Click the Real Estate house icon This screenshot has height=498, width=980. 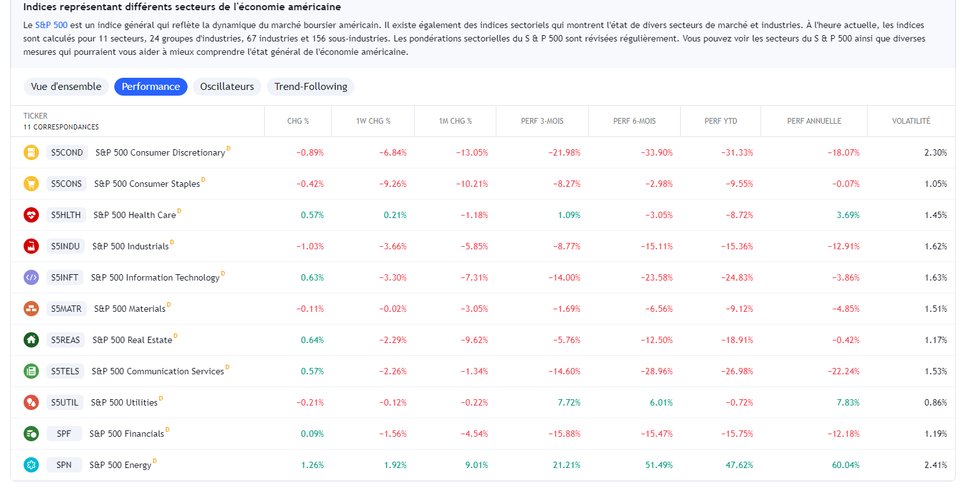[x=31, y=340]
